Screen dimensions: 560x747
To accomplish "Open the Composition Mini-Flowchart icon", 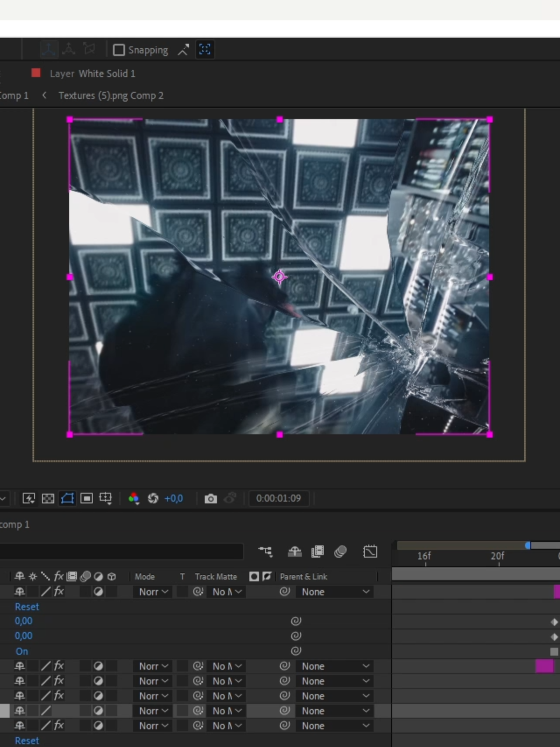I will (x=266, y=552).
